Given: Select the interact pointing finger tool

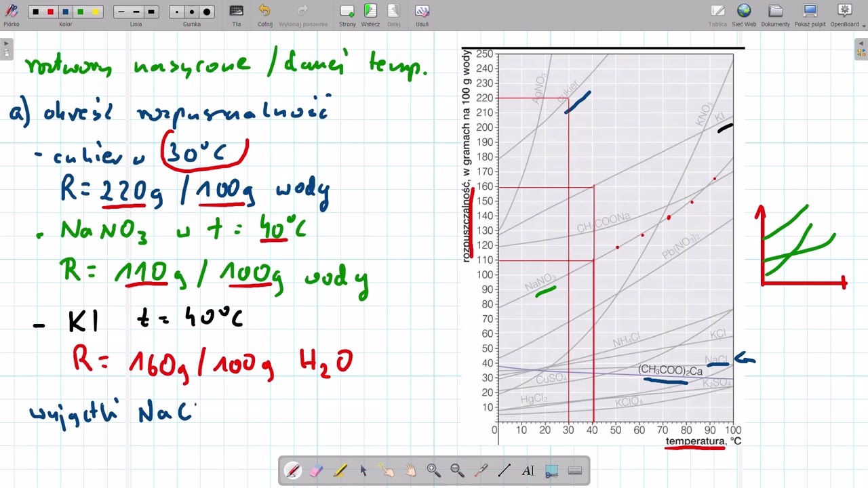Looking at the screenshot, I should click(x=387, y=470).
